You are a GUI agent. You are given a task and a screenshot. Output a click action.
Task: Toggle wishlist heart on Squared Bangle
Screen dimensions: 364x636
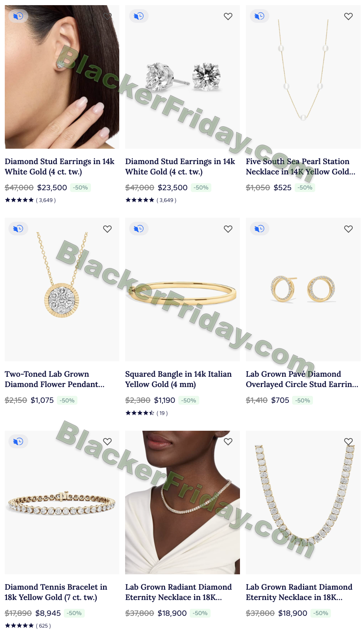228,229
